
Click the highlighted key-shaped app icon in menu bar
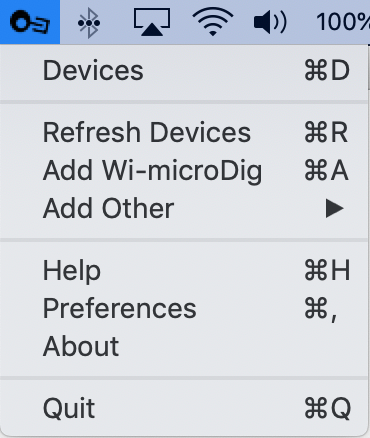click(30, 22)
